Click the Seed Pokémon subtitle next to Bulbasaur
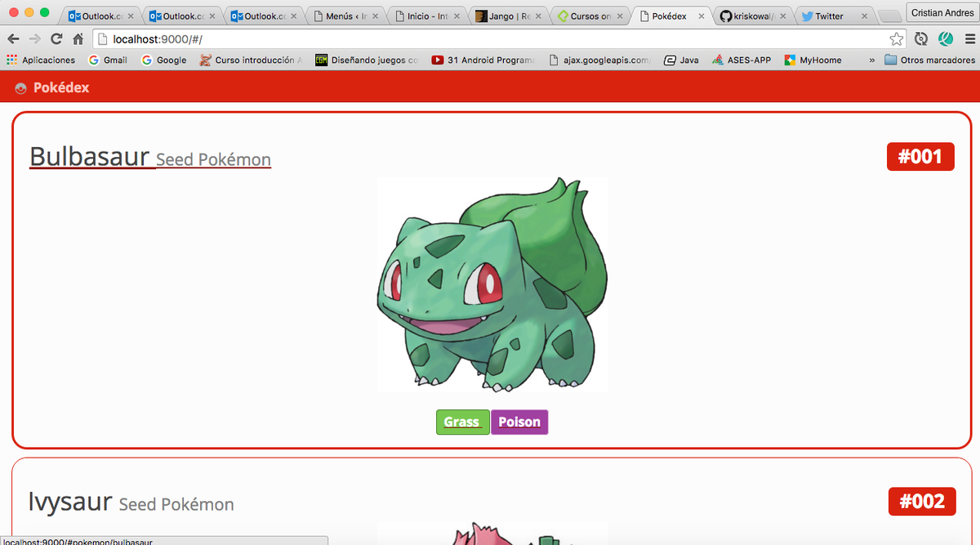Screen dimensions: 980x545 (213, 159)
